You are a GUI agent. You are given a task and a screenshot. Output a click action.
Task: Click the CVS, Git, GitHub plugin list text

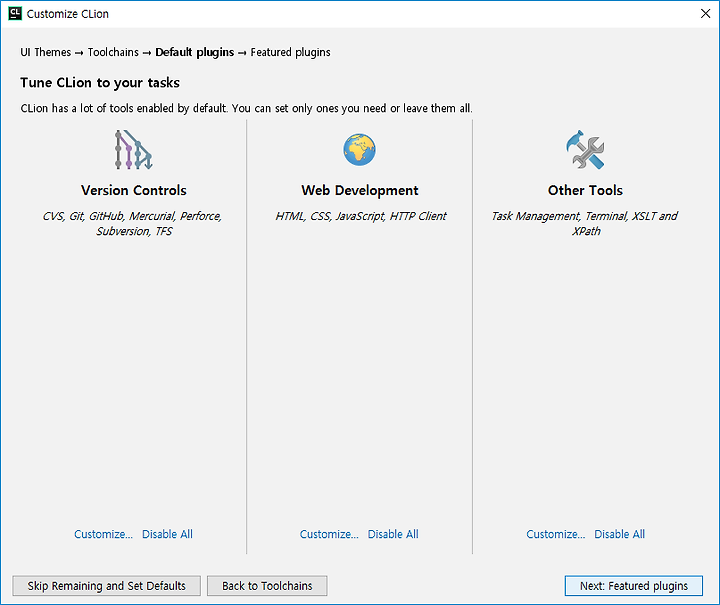click(132, 224)
